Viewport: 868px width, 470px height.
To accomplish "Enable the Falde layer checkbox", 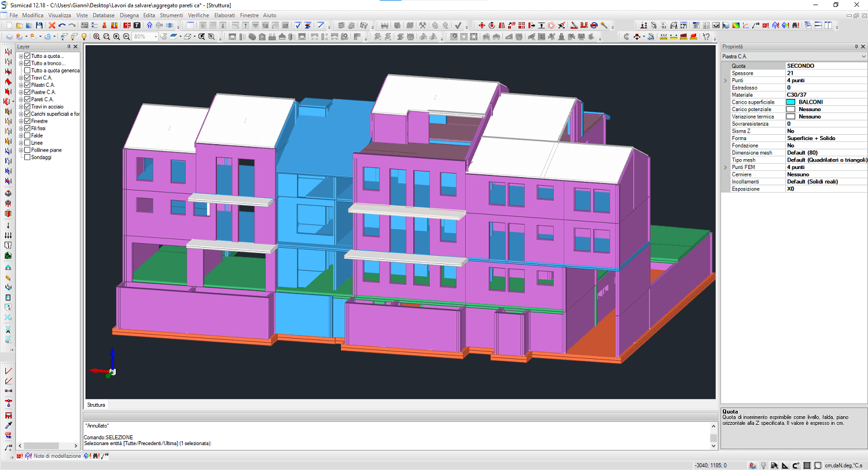I will tap(27, 135).
